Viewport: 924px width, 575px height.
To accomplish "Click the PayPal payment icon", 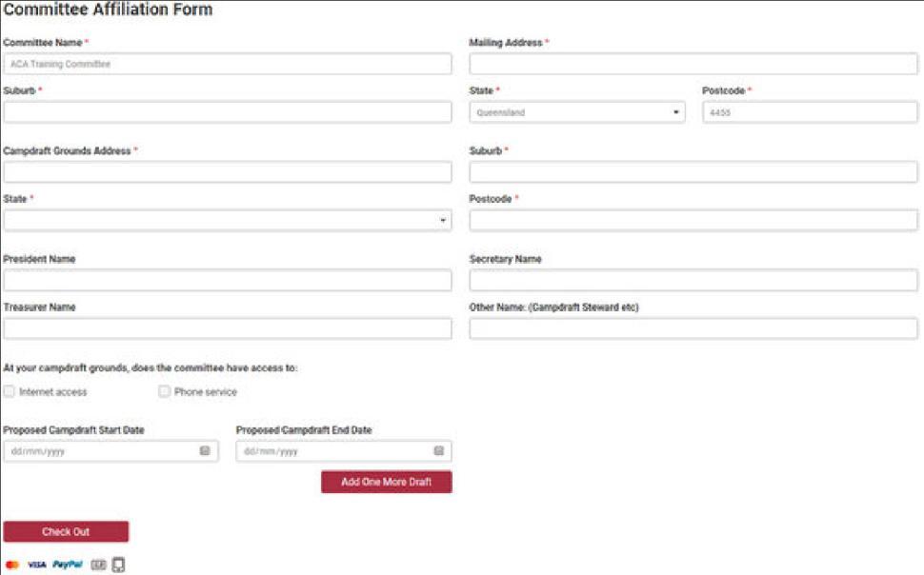I will tap(68, 565).
